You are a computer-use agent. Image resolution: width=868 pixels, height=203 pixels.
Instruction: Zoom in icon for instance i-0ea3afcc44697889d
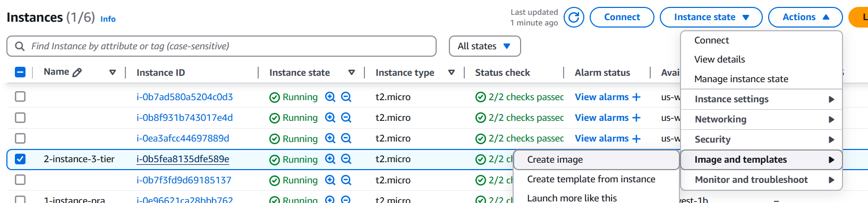(x=330, y=138)
